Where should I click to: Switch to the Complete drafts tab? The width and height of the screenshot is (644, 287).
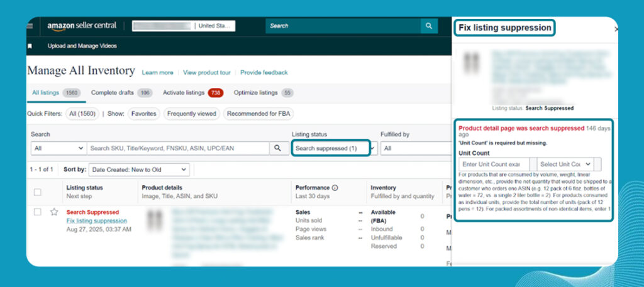pyautogui.click(x=113, y=93)
